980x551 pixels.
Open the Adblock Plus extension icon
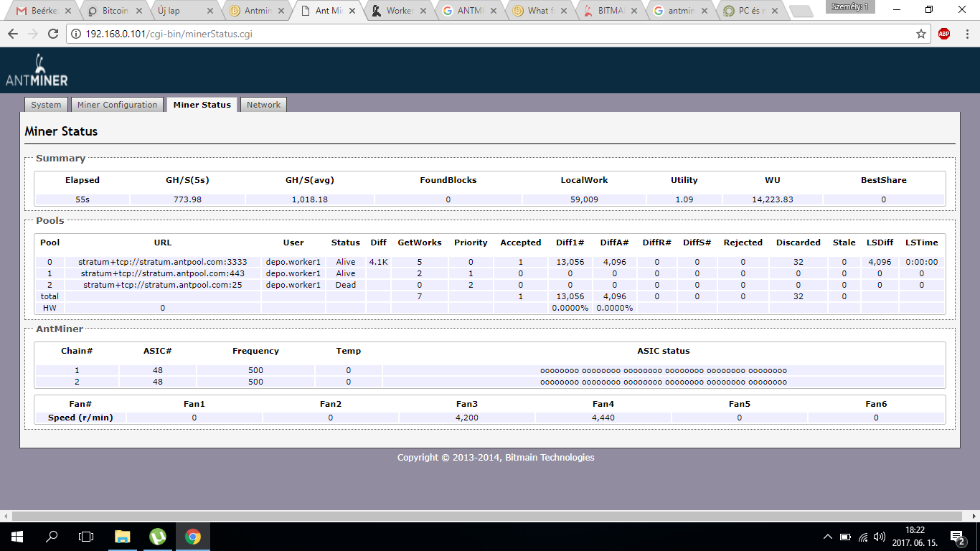[x=944, y=34]
